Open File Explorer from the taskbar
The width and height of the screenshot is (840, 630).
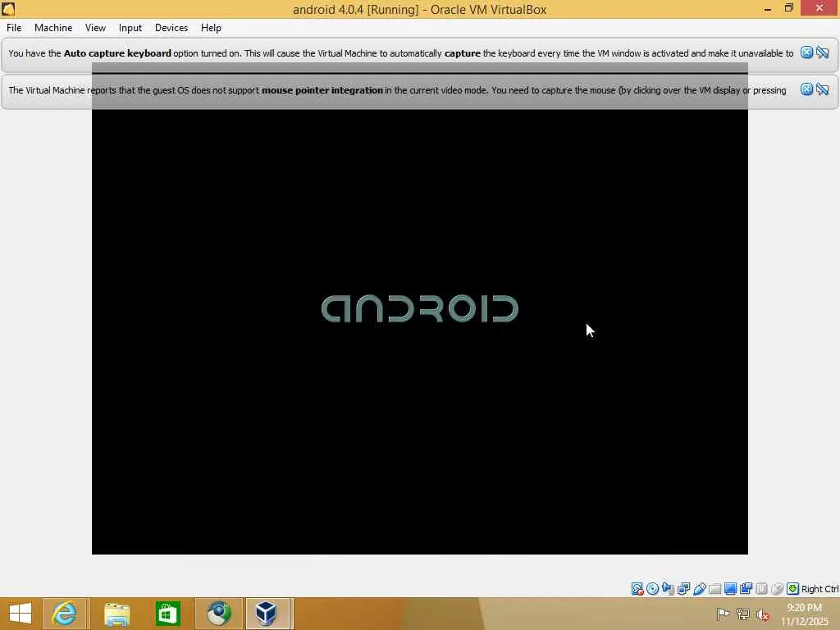tap(116, 614)
